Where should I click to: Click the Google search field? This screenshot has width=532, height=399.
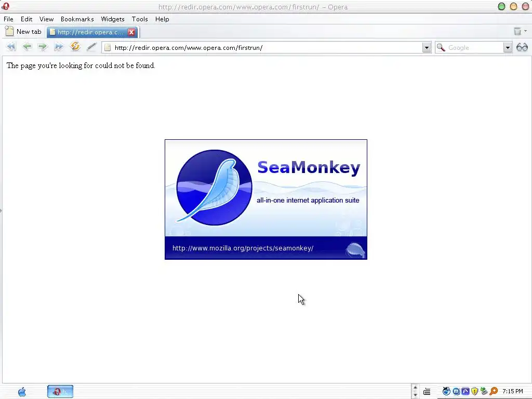pyautogui.click(x=474, y=47)
